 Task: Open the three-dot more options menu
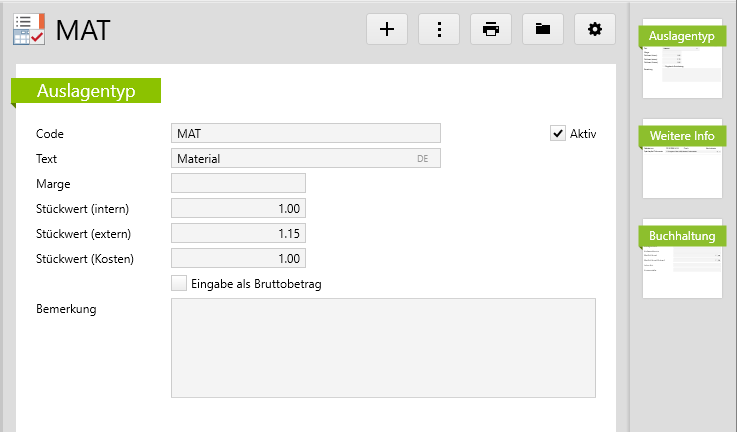tap(439, 29)
